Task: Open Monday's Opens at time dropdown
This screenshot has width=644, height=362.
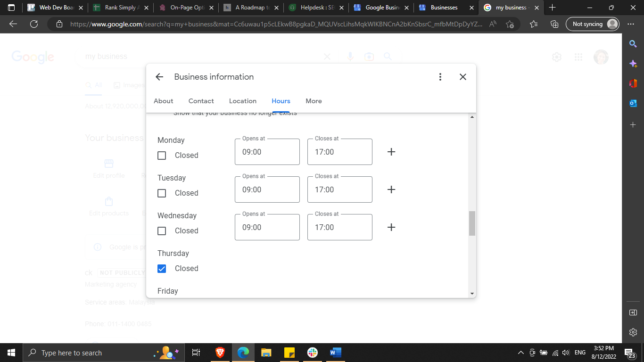Action: click(x=267, y=152)
